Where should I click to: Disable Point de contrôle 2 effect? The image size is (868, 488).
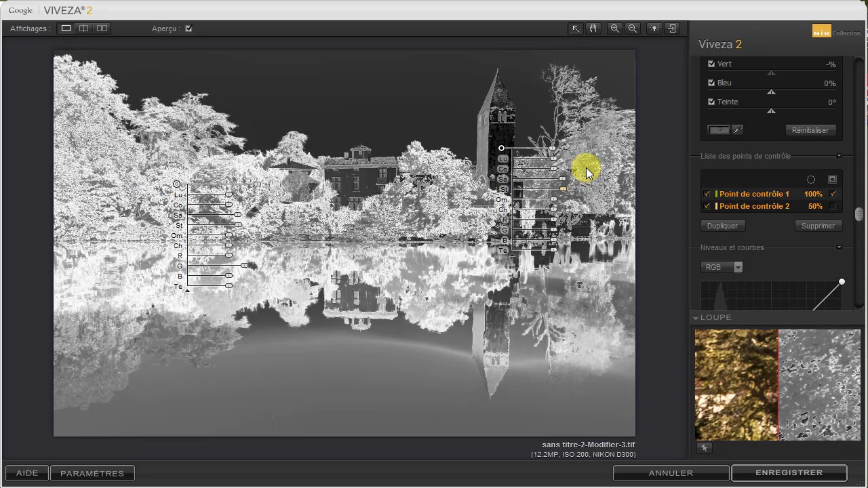[x=707, y=206]
